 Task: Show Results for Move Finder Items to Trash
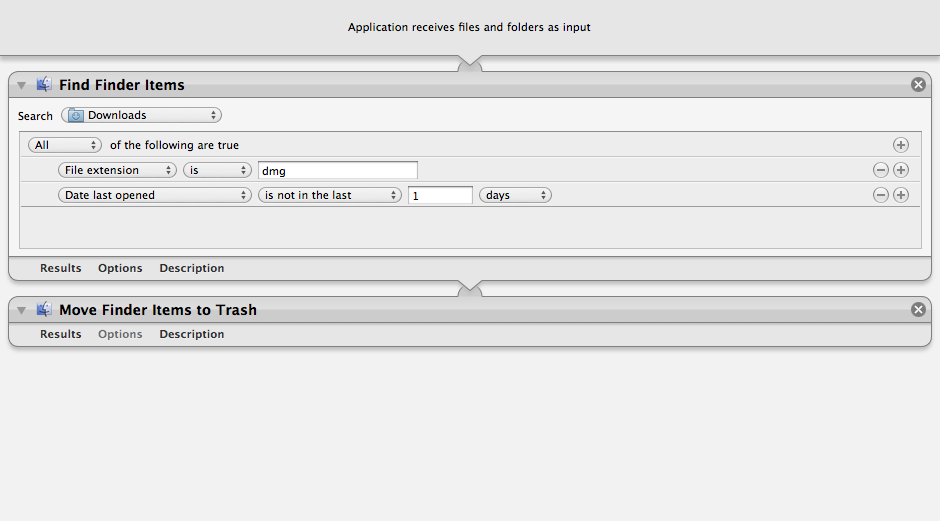(x=61, y=334)
